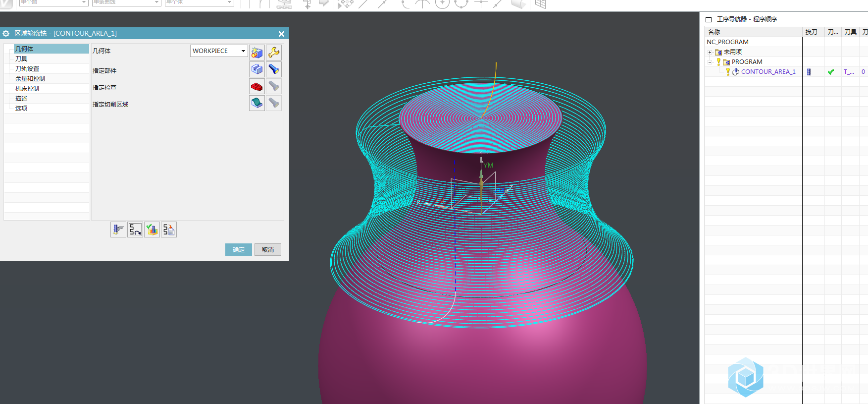The image size is (868, 404).
Task: Click the new geometry icon beside WORKPIECE
Action: pyautogui.click(x=257, y=52)
